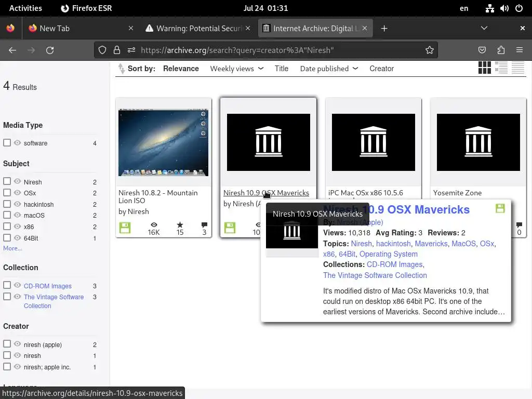Click views eye icon on Mountain Lion card

[x=154, y=224]
